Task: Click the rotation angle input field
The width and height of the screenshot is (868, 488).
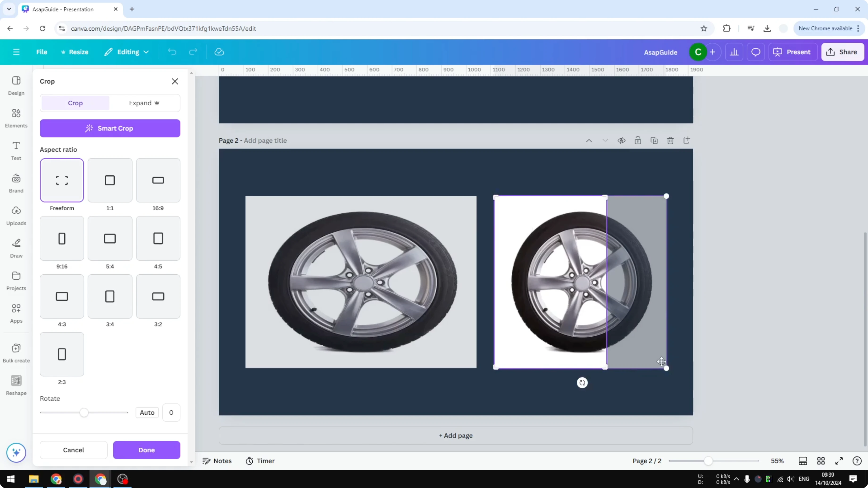Action: (171, 412)
